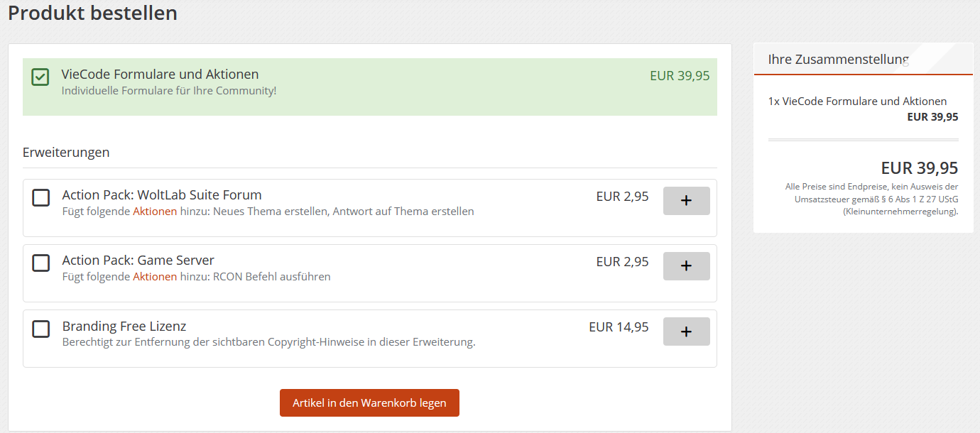Screen dimensions: 980x433
Task: Click the Ihre Zusammenstellung panel header
Action: [x=839, y=60]
